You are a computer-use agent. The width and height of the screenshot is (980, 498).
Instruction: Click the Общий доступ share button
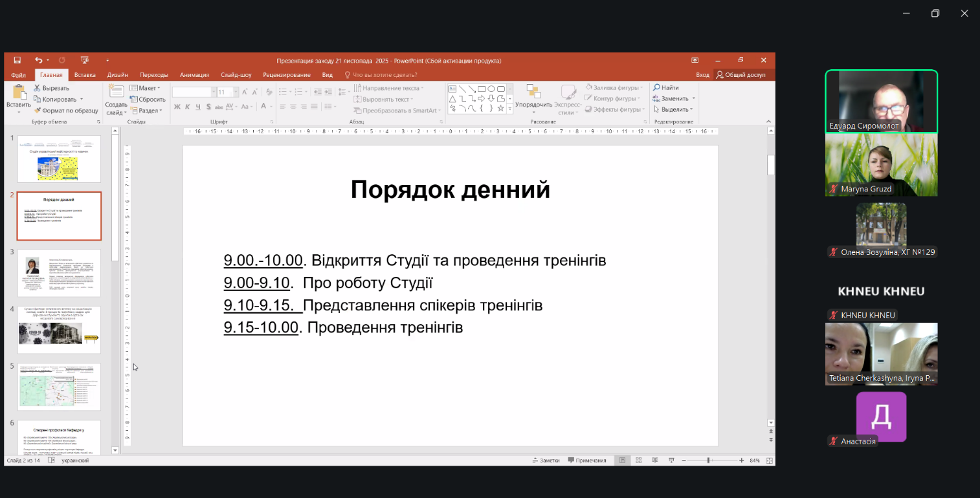coord(741,75)
